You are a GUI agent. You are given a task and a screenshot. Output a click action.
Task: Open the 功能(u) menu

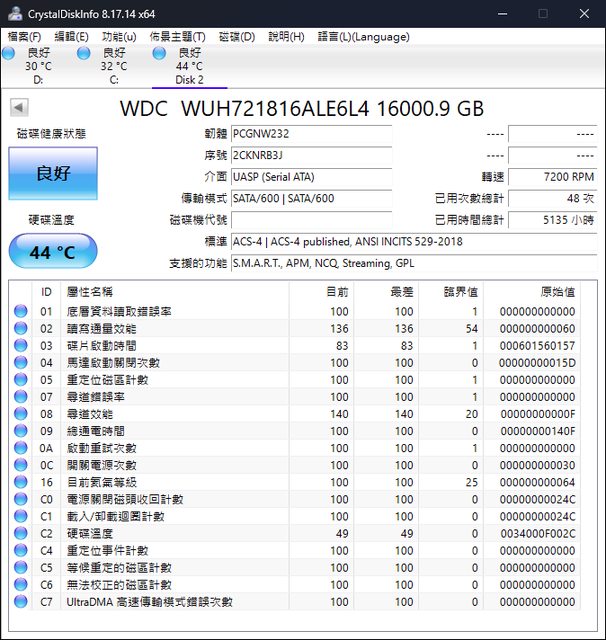click(119, 37)
